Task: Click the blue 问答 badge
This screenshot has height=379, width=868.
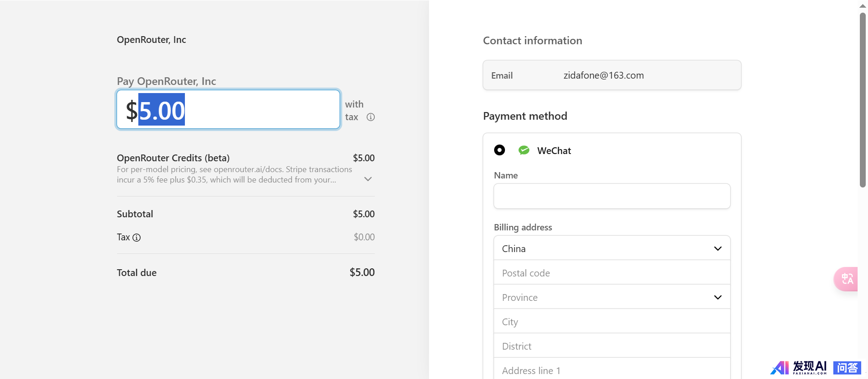Action: [847, 368]
